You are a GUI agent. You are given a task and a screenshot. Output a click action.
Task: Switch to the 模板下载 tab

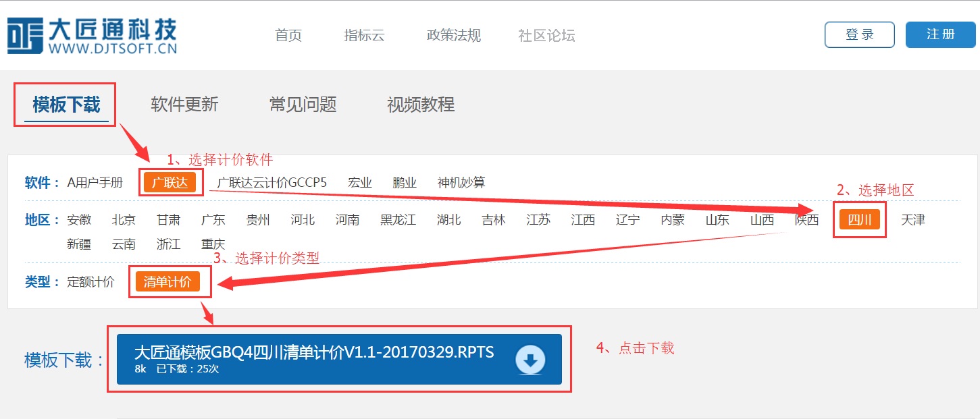click(66, 105)
